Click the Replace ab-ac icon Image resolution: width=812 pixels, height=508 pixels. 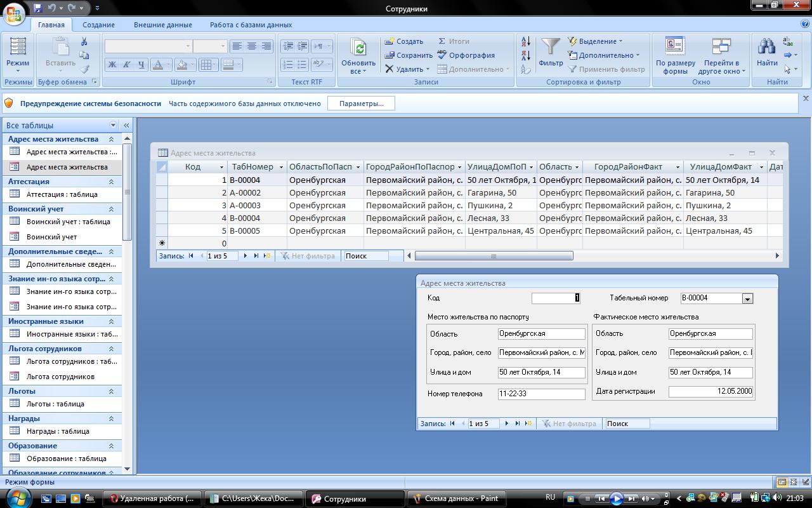coord(788,42)
